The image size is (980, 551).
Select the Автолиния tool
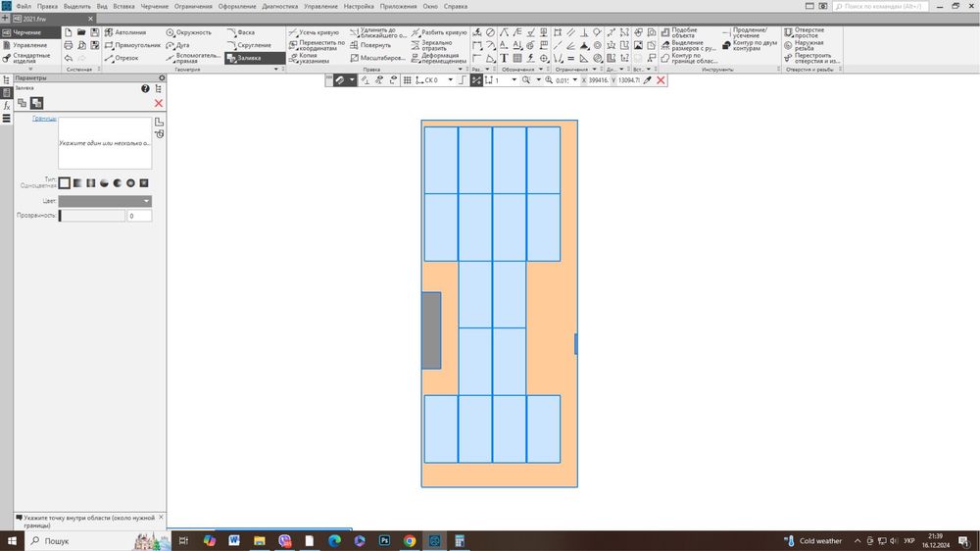tap(126, 32)
